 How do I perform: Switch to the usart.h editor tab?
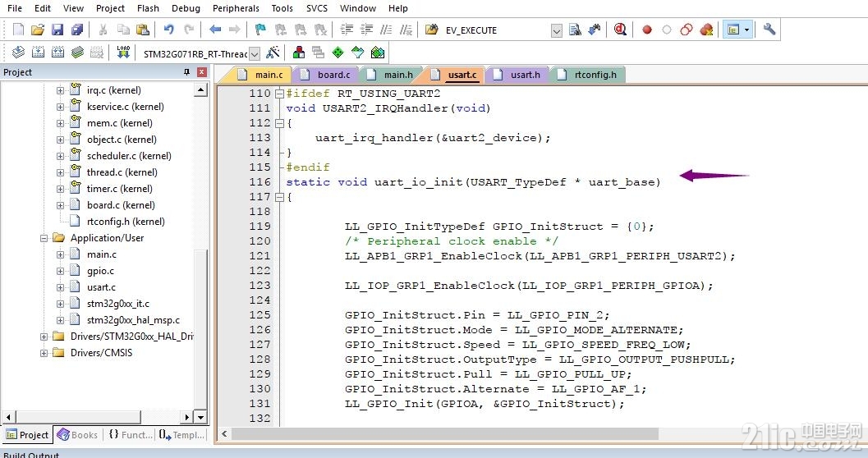pyautogui.click(x=517, y=75)
